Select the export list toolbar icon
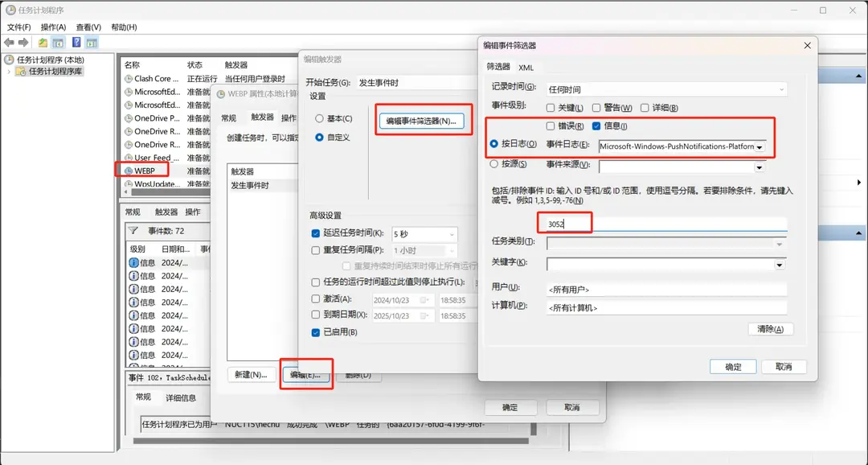 click(x=44, y=42)
